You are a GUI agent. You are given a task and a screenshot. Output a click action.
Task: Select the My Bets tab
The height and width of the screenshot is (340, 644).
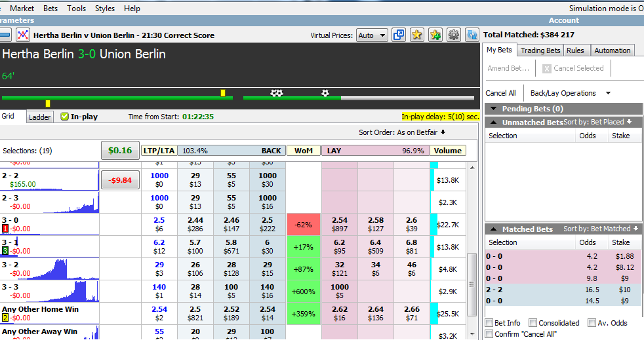(500, 50)
